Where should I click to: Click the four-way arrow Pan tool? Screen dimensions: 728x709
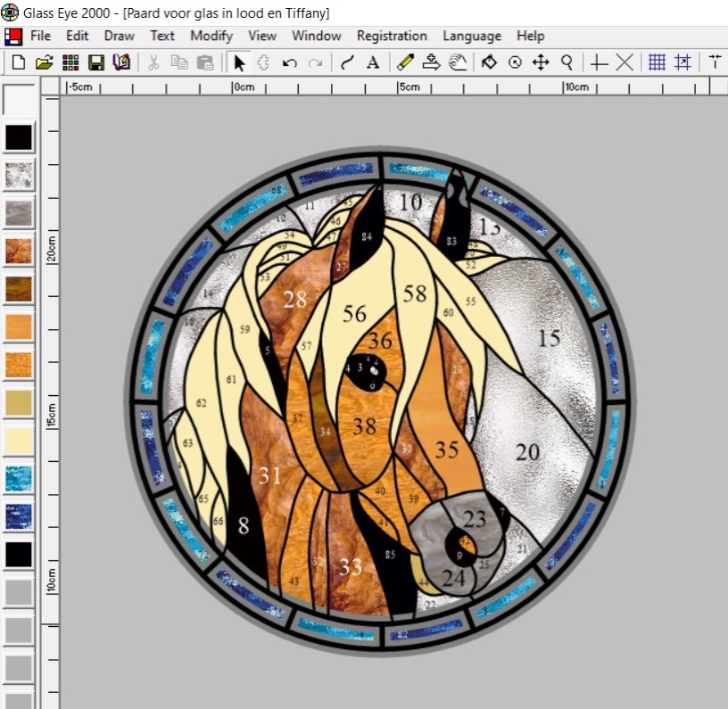(x=541, y=62)
